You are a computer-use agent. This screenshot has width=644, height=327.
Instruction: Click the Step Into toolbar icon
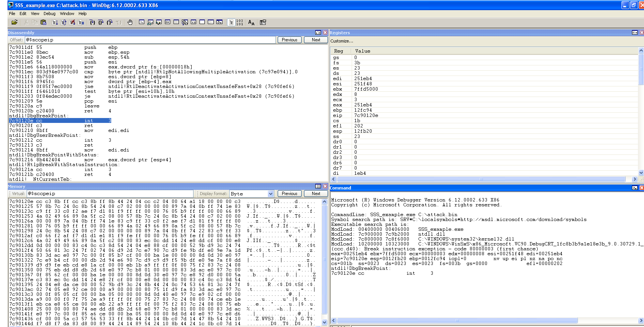tap(92, 23)
